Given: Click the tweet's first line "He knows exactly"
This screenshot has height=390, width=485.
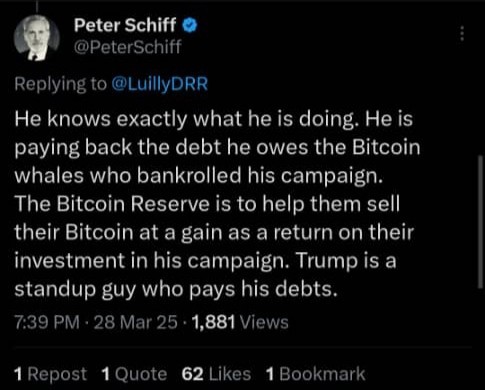Looking at the screenshot, I should tap(101, 120).
